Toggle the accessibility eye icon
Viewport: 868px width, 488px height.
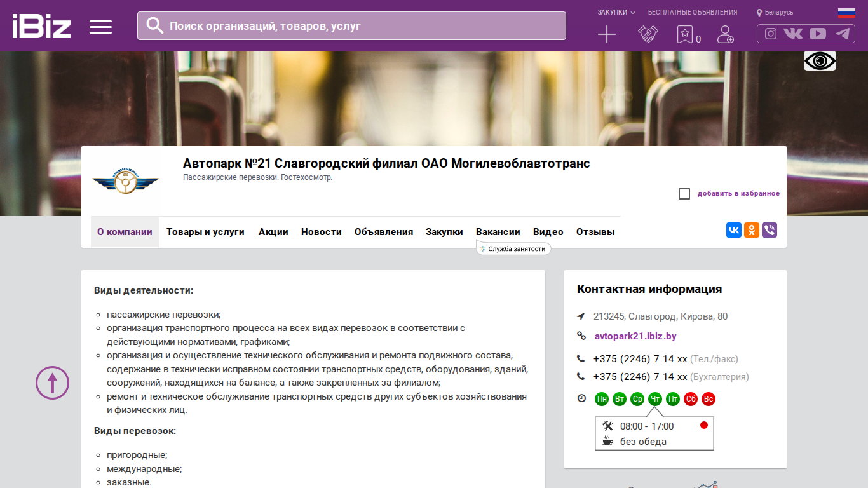tap(820, 61)
